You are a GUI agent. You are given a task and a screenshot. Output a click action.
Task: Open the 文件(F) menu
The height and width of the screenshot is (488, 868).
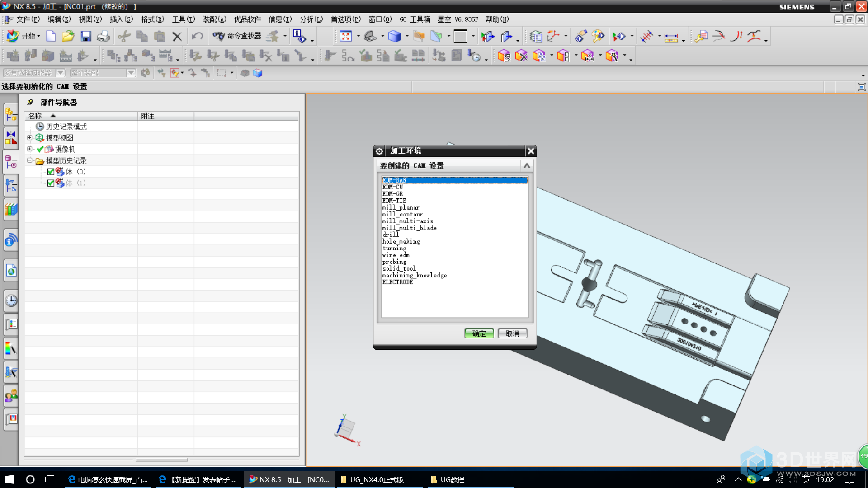click(x=28, y=19)
